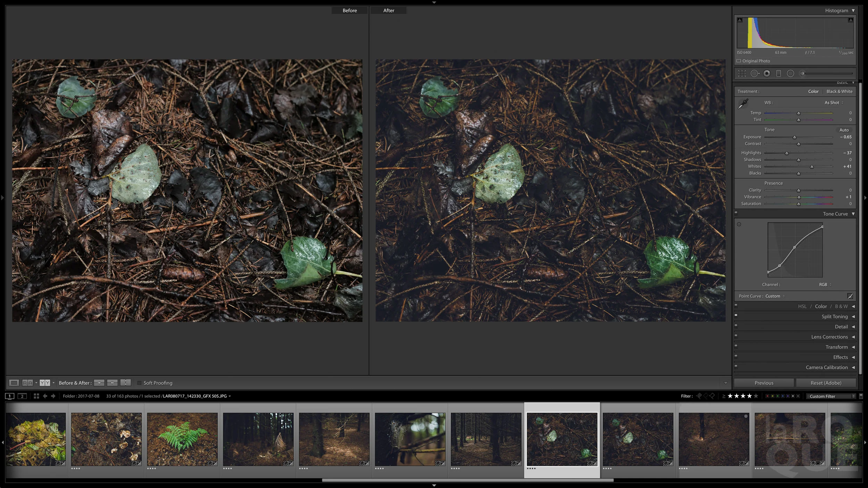Select the Radial Filter tool

791,74
